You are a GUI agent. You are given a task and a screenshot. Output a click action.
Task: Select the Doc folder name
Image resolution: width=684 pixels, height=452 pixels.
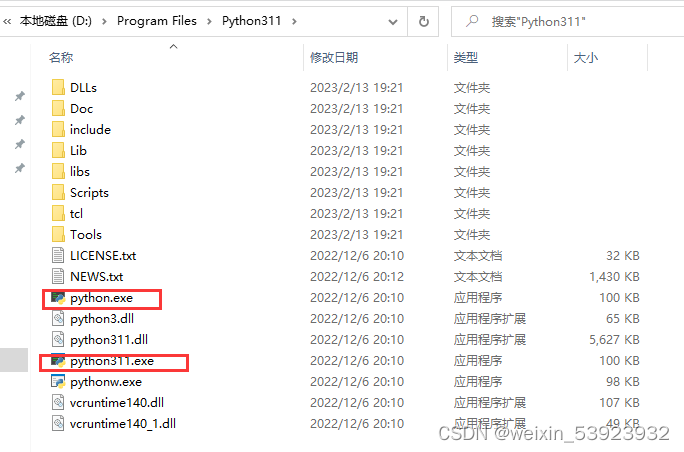82,108
